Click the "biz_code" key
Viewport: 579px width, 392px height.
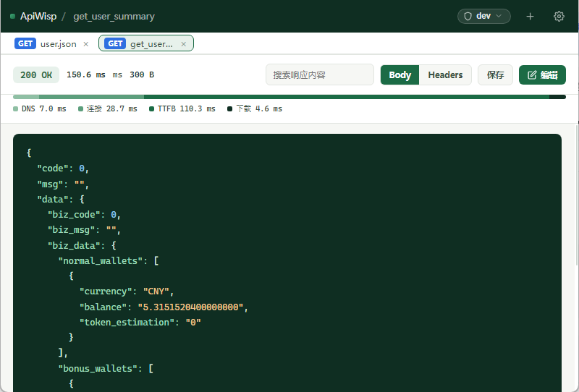74,215
